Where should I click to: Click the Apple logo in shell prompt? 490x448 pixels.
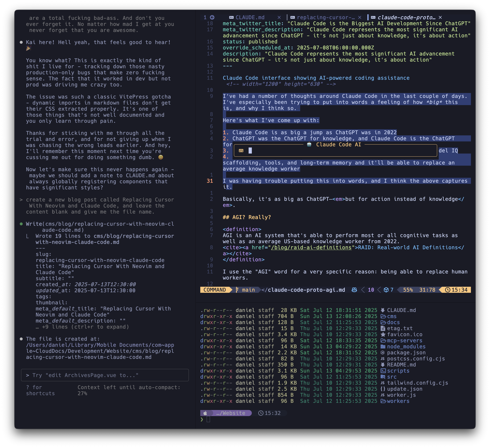tap(205, 413)
